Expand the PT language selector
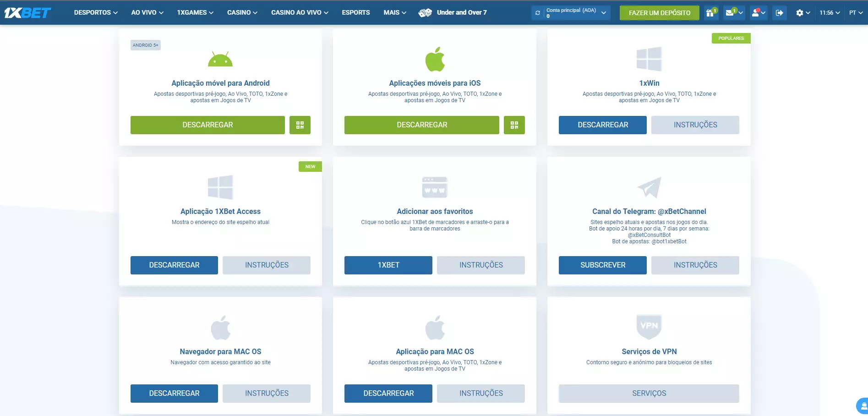 point(855,13)
